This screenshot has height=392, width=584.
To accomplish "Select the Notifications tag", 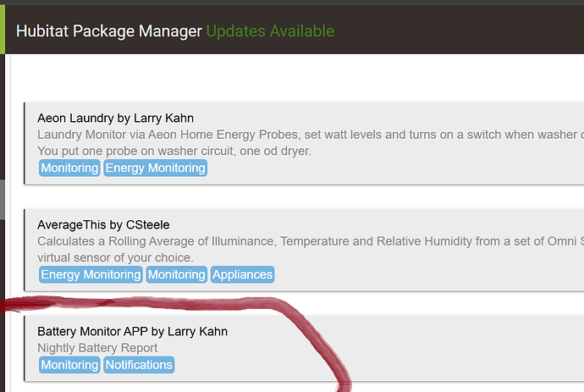I will click(139, 365).
